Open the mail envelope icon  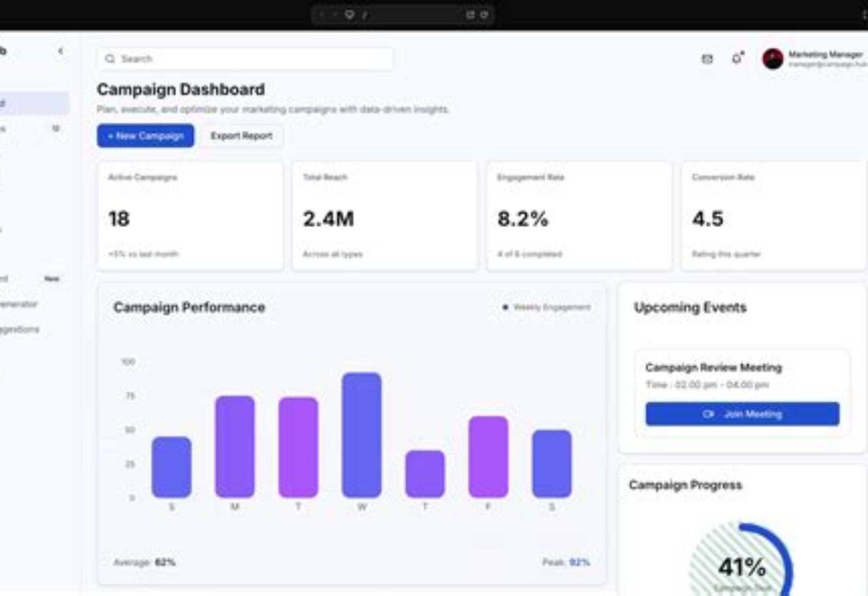707,59
